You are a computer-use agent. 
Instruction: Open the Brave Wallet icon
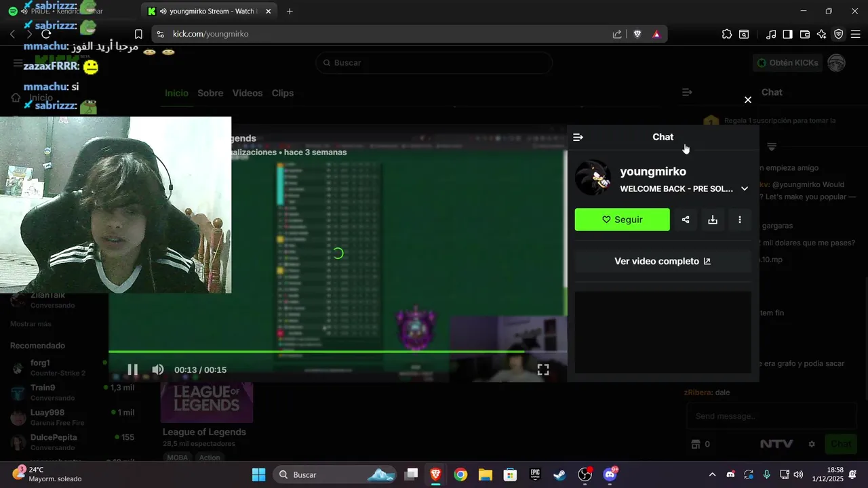[x=805, y=34]
